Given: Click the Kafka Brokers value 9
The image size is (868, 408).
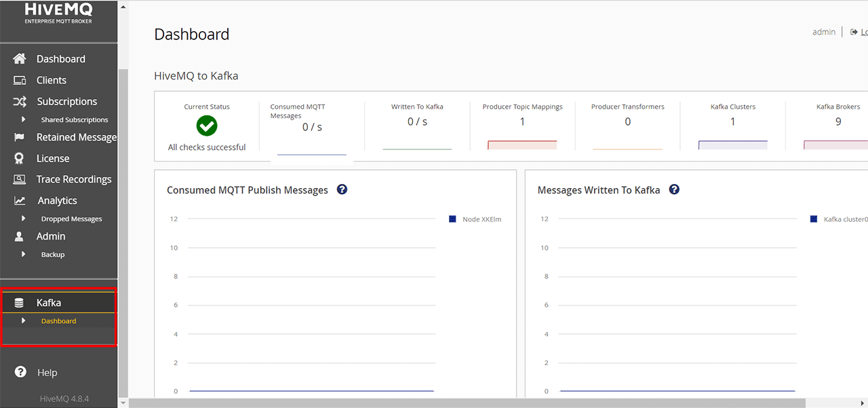Looking at the screenshot, I should (x=838, y=122).
